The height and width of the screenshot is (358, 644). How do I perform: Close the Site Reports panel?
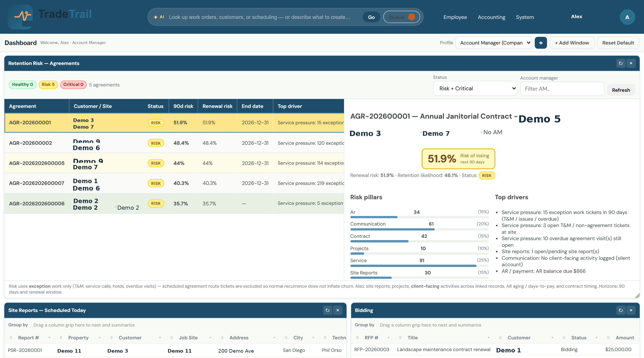[x=338, y=310]
